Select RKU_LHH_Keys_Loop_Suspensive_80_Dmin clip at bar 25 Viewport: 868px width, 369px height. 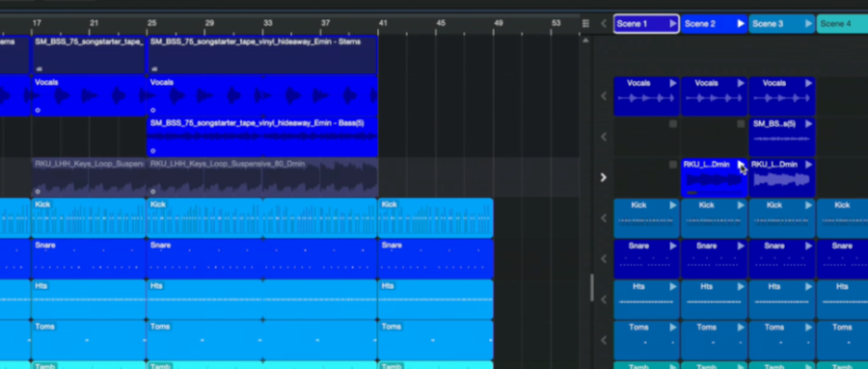click(x=262, y=177)
